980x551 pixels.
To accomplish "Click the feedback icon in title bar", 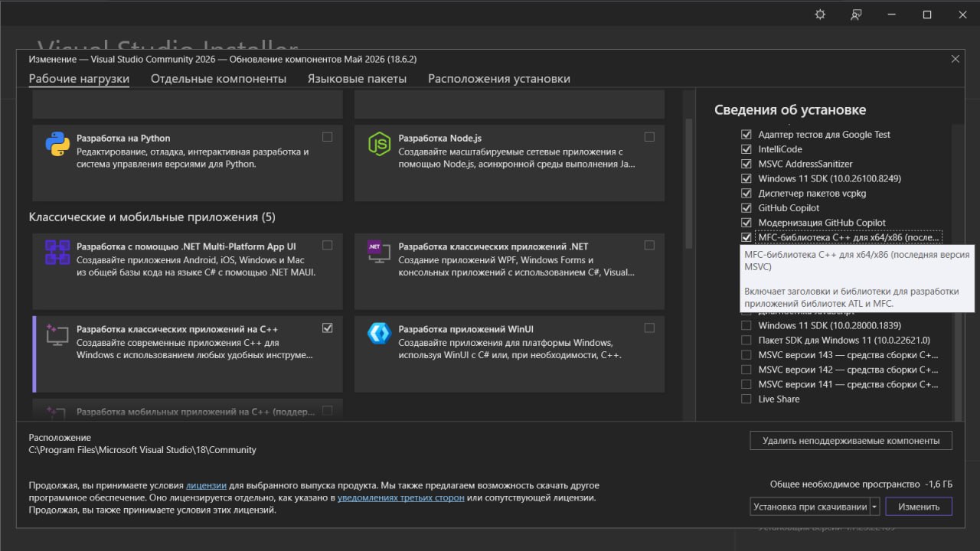I will pyautogui.click(x=856, y=15).
